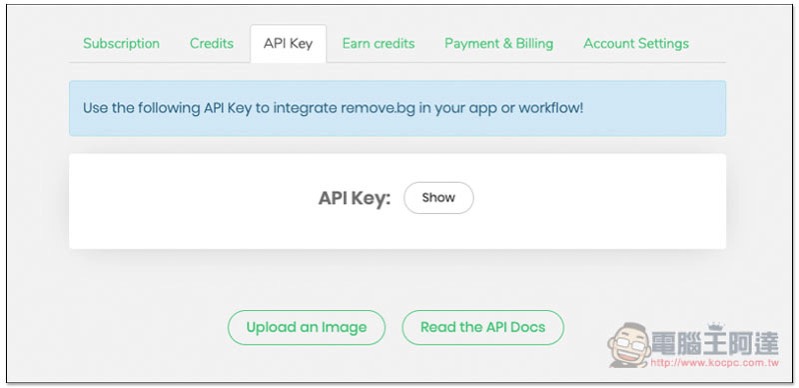View the Account Settings tab
The height and width of the screenshot is (388, 799).
[636, 44]
